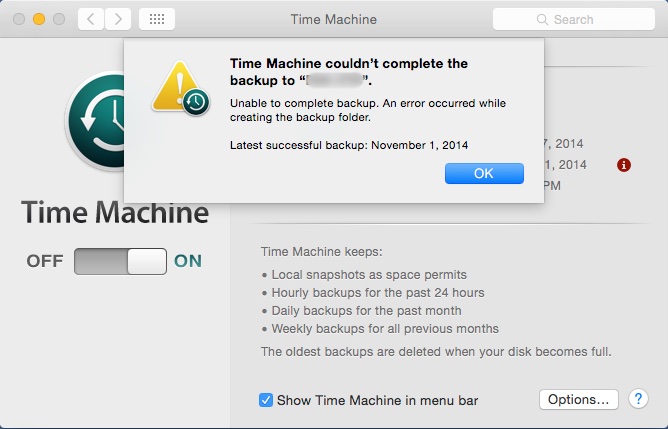Open help with the question mark button
The width and height of the screenshot is (668, 429).
click(638, 399)
